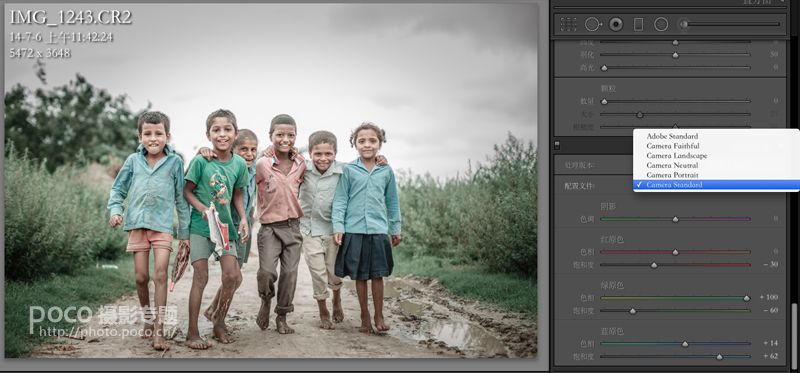Click the 处理版本 process version label
Image resolution: width=800 pixels, height=373 pixels.
580,165
